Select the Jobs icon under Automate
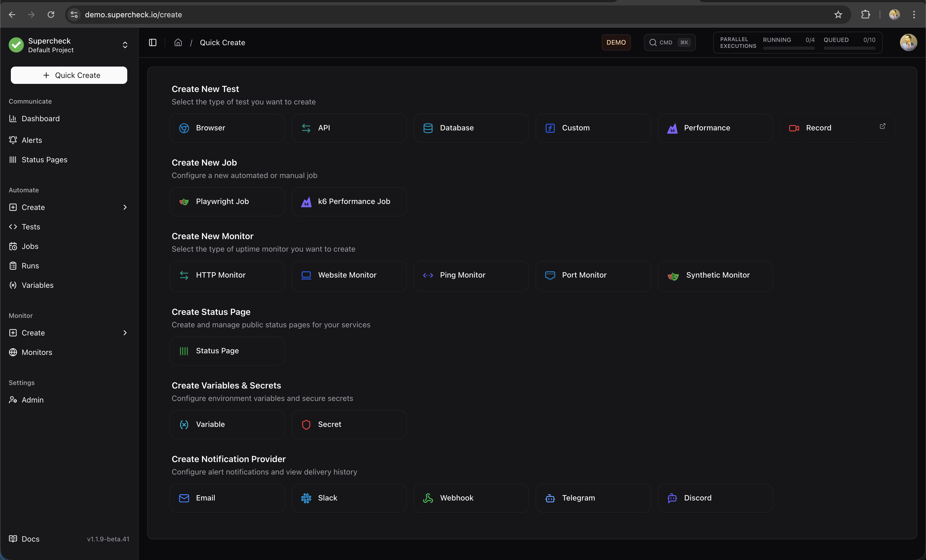The image size is (926, 560). (x=13, y=246)
